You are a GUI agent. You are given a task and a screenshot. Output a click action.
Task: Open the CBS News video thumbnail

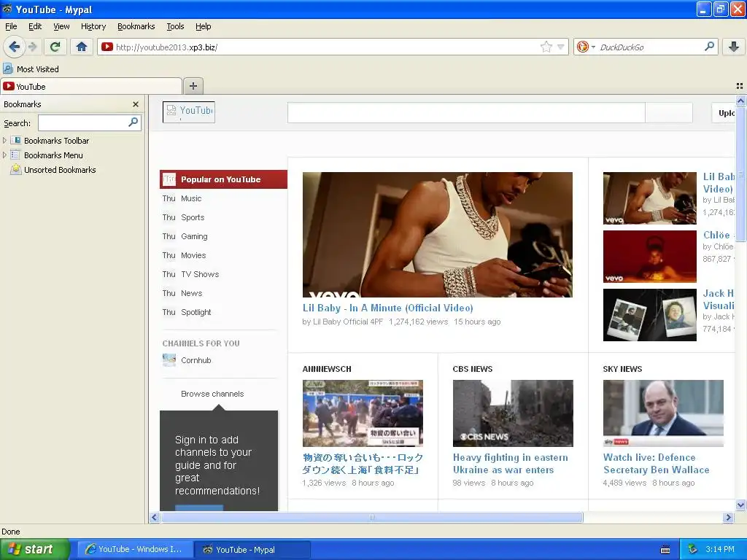(513, 413)
